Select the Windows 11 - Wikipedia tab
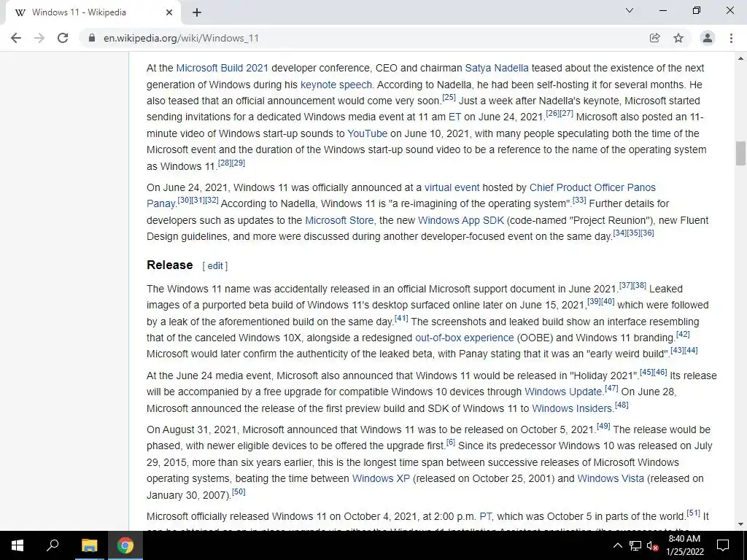Screen dimensions: 747x560 point(93,13)
